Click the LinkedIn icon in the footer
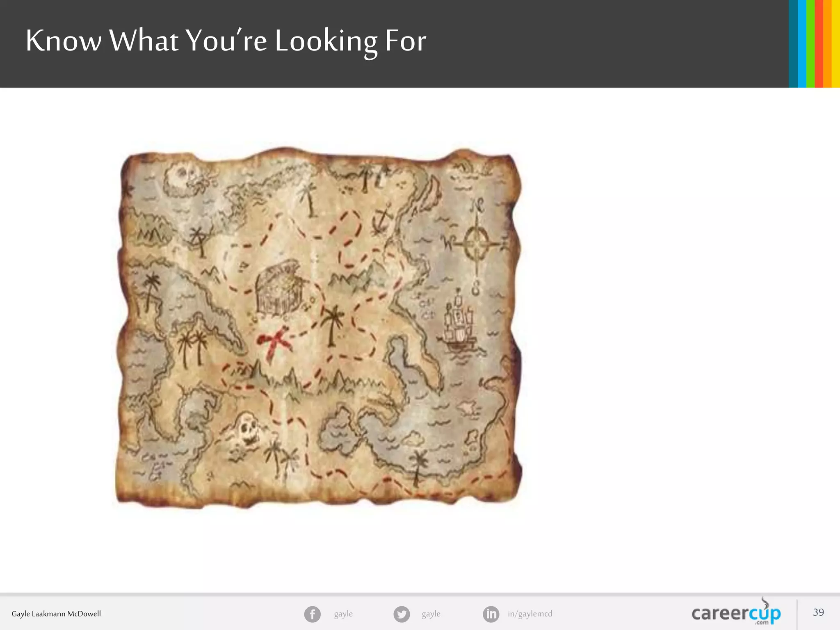The height and width of the screenshot is (630, 840). point(491,614)
